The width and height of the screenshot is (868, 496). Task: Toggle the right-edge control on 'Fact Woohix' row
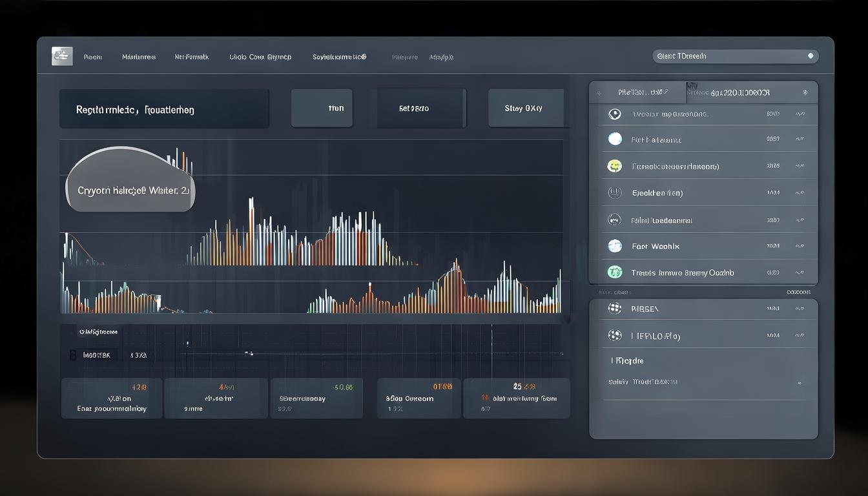(x=800, y=246)
